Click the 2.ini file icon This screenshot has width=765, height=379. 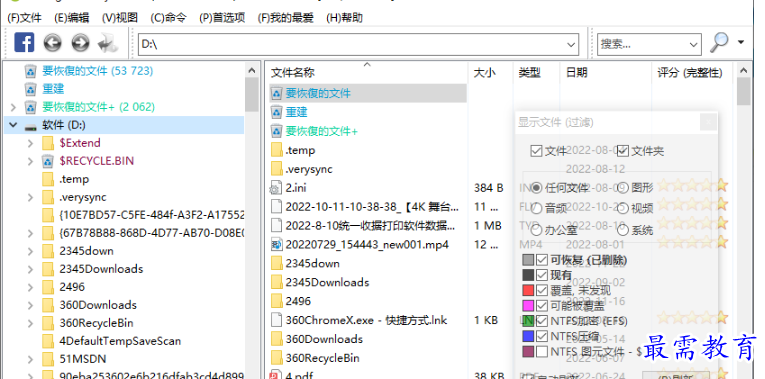277,188
